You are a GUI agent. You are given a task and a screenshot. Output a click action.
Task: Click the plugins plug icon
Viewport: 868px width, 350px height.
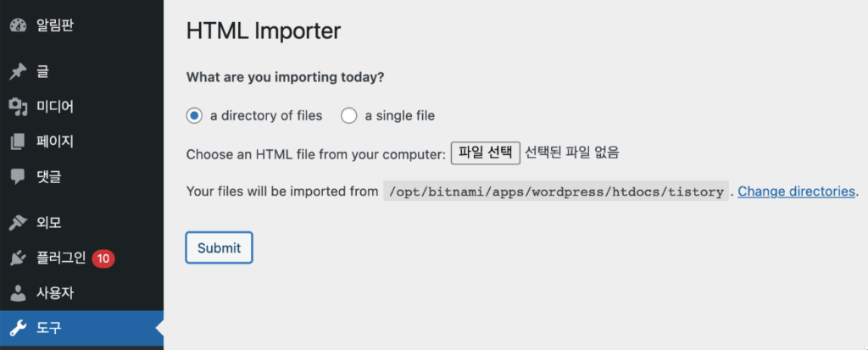(x=18, y=258)
